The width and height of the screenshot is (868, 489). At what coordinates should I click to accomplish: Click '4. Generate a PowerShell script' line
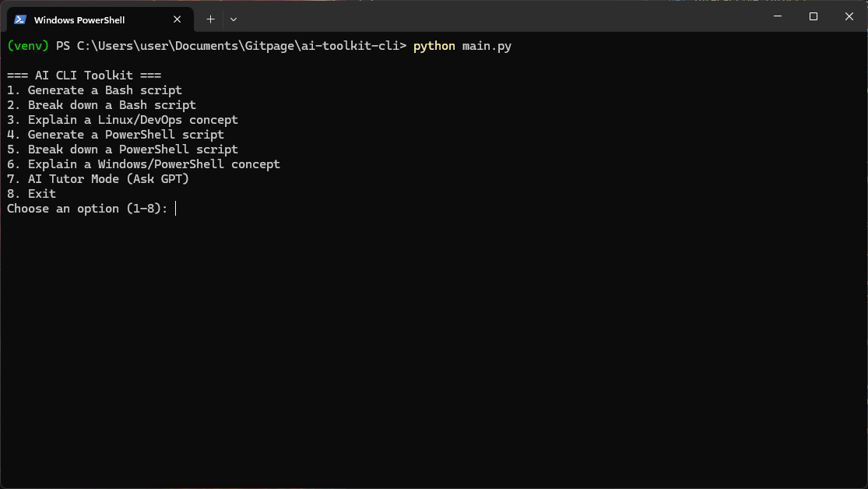116,135
